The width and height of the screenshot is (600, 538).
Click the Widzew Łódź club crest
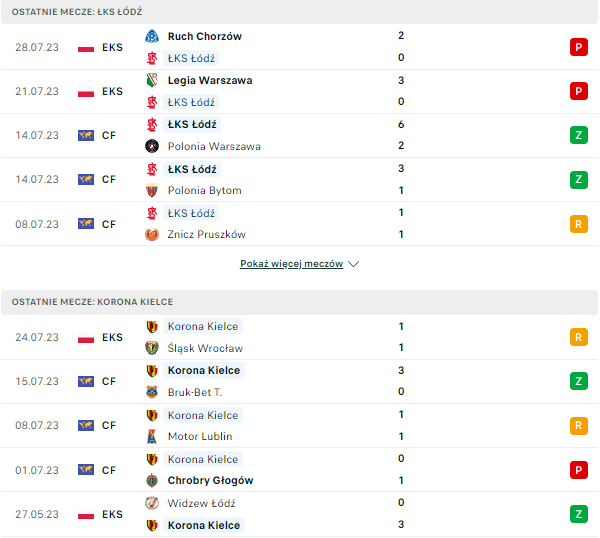[x=152, y=503]
